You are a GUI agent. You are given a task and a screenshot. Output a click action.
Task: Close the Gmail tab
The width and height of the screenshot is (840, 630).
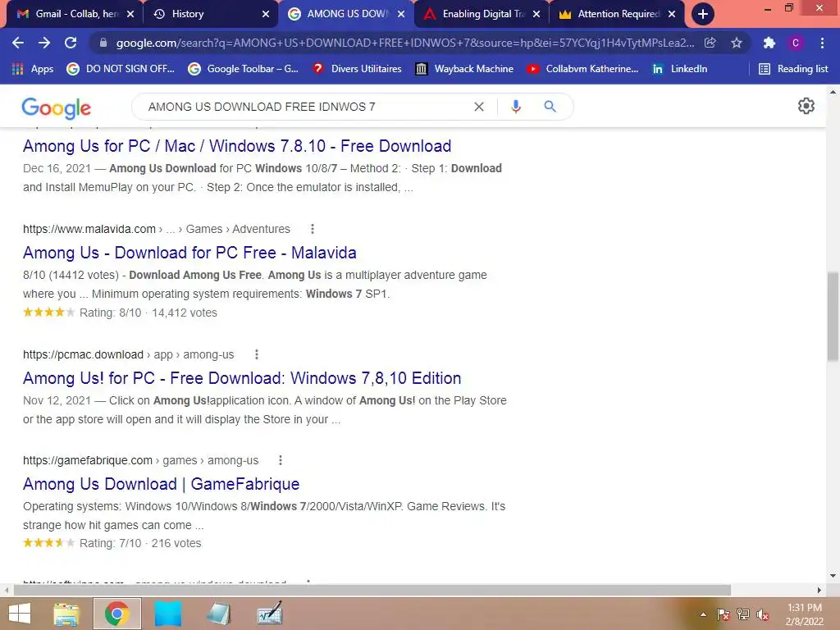[130, 14]
